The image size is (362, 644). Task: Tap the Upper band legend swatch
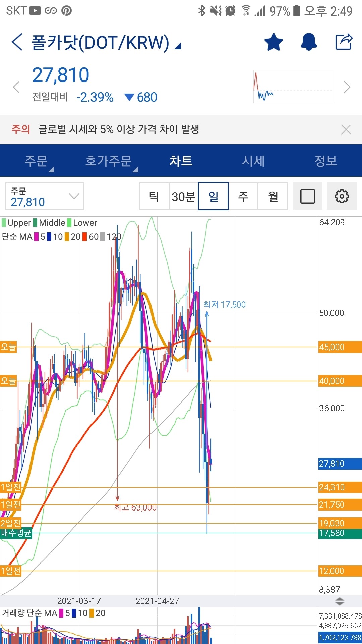point(4,223)
